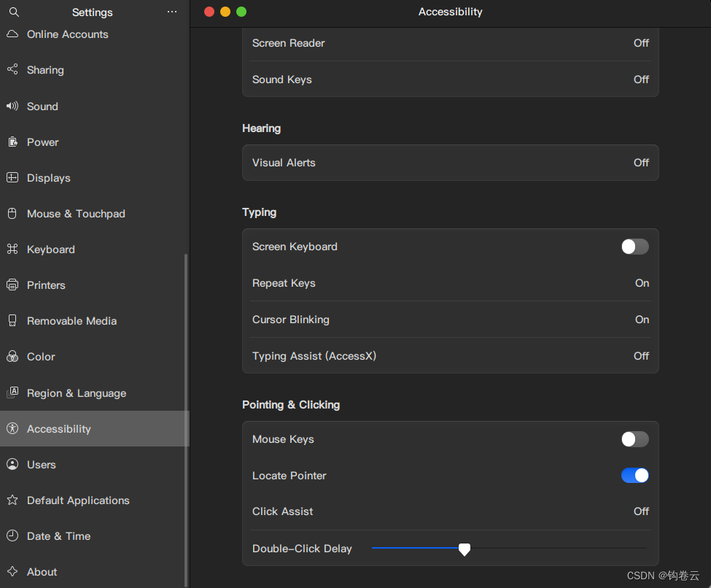The height and width of the screenshot is (588, 711).
Task: Click the Removable Media drive icon
Action: pos(12,321)
